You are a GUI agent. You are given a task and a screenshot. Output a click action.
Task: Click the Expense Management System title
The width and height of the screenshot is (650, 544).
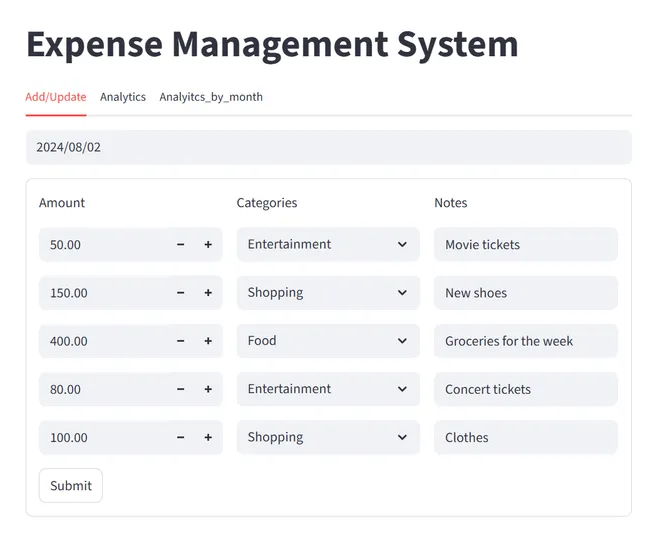tap(272, 45)
